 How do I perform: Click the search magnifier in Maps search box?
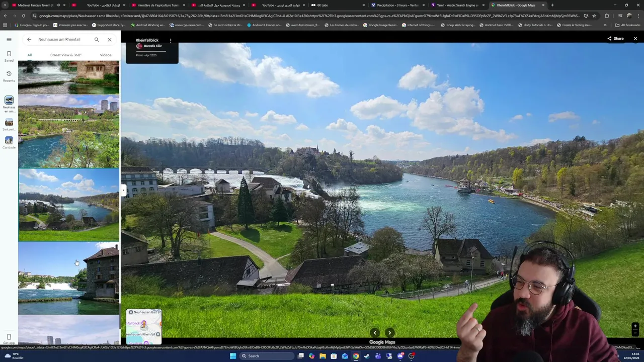(x=97, y=39)
